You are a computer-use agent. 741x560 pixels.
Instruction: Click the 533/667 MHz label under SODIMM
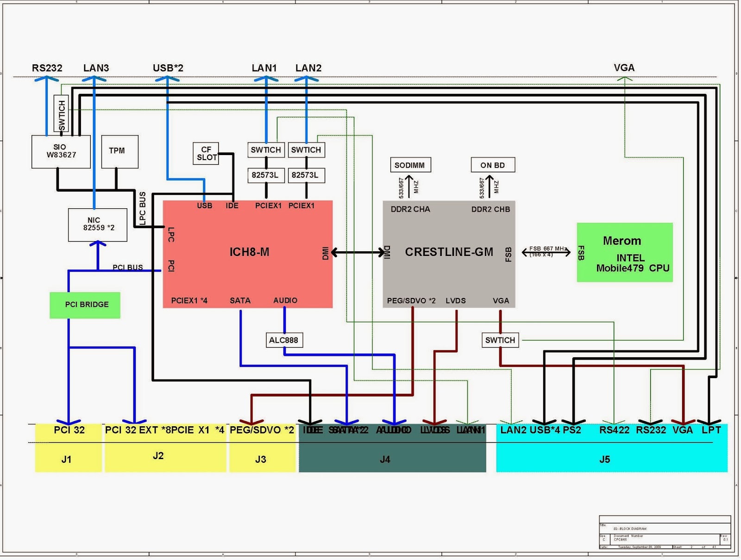point(408,187)
